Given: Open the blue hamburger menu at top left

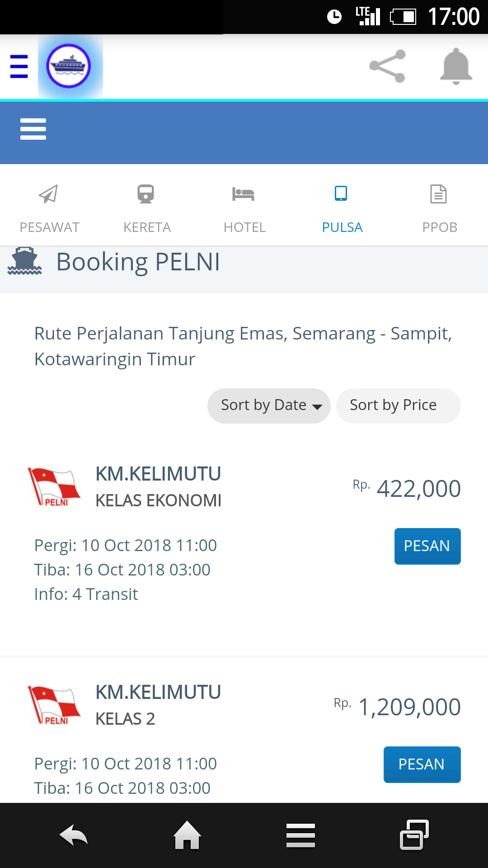Looking at the screenshot, I should pyautogui.click(x=19, y=66).
